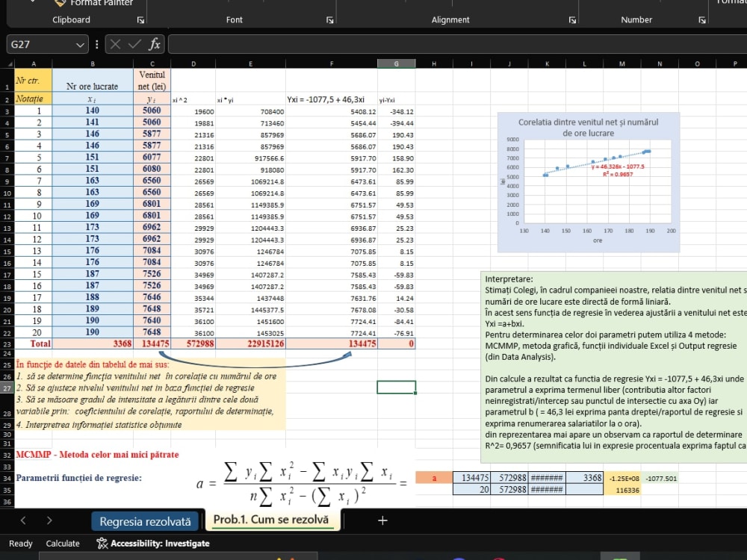This screenshot has height=560, width=747.
Task: Open the Font settings dialog launcher
Action: 329,20
